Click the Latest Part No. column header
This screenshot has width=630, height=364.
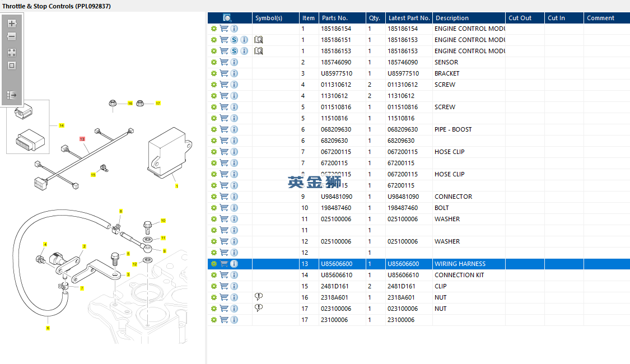tap(409, 18)
